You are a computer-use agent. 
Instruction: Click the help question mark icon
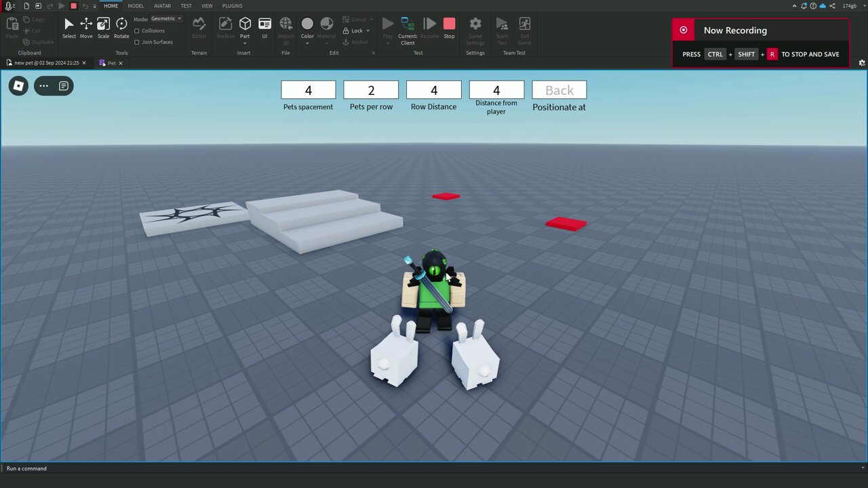click(x=813, y=6)
